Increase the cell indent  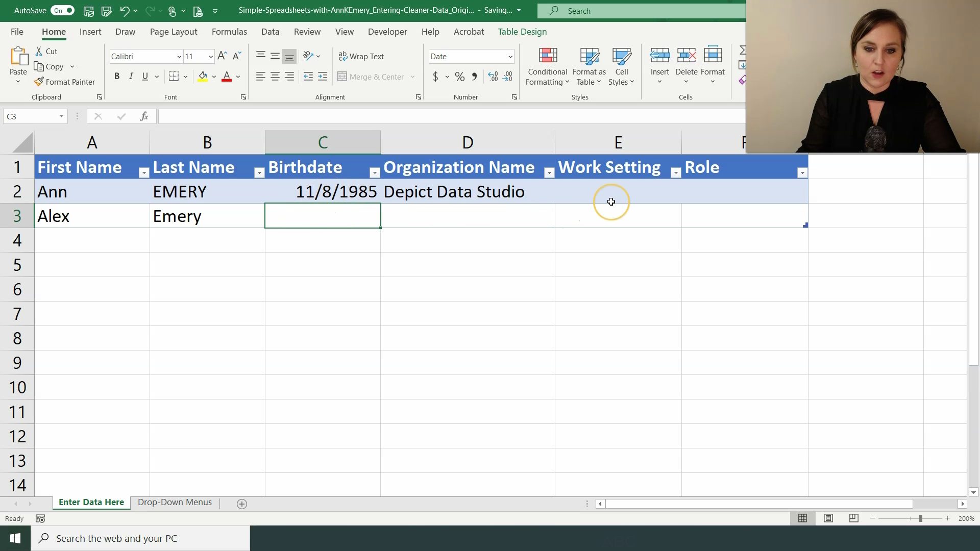pyautogui.click(x=323, y=77)
